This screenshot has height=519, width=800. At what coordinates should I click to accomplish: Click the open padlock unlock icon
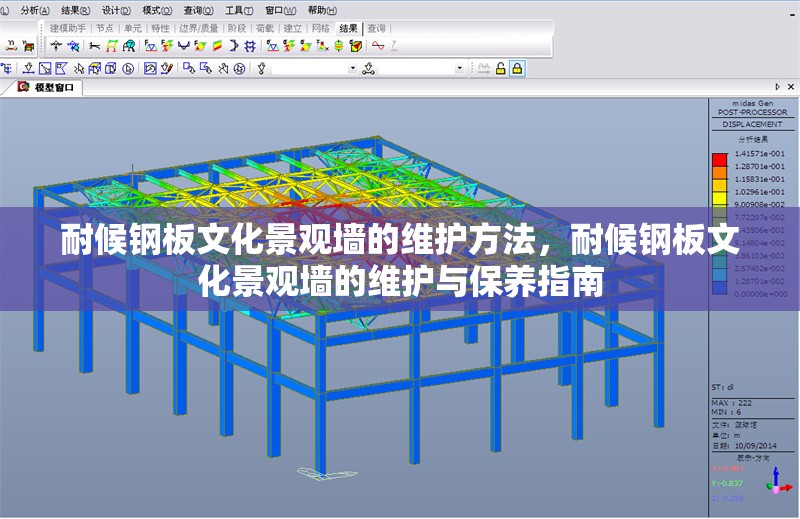500,68
